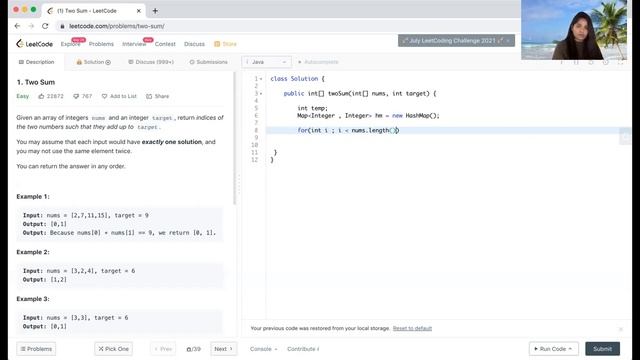
Task: Click the bold 'exactly one solution' text
Action: tap(171, 142)
